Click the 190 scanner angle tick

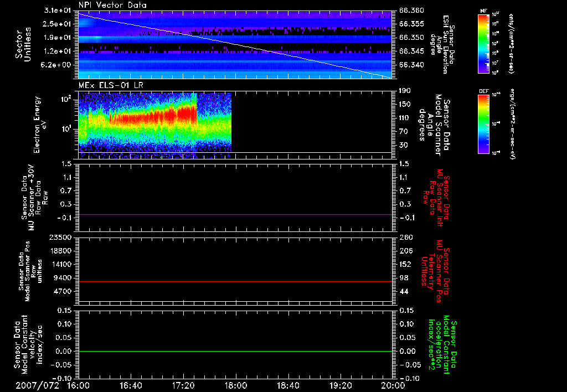pos(405,91)
